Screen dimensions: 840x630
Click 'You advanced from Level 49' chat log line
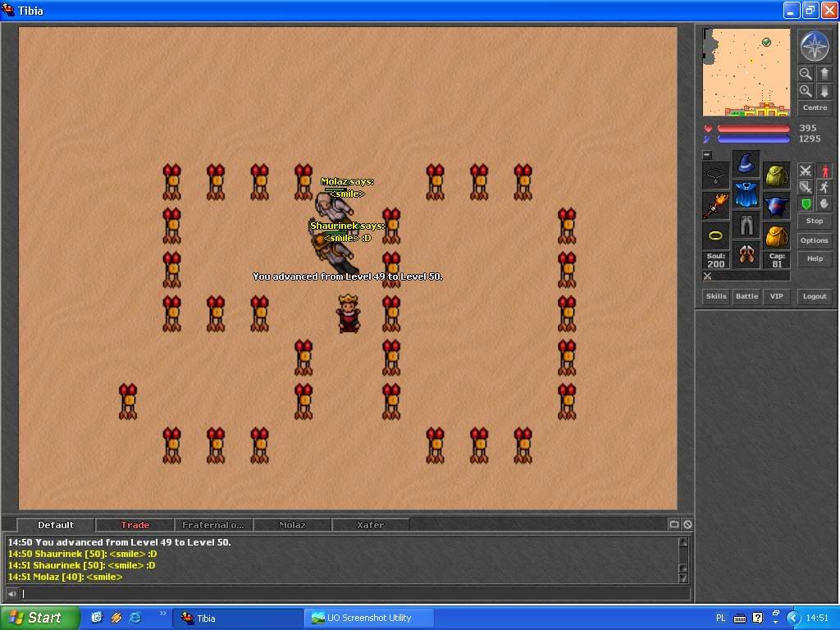coord(120,542)
